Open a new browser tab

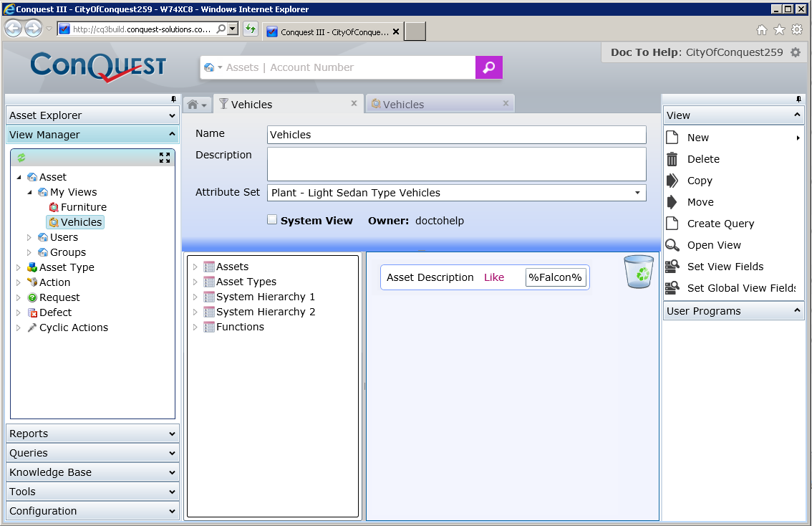[x=415, y=31]
